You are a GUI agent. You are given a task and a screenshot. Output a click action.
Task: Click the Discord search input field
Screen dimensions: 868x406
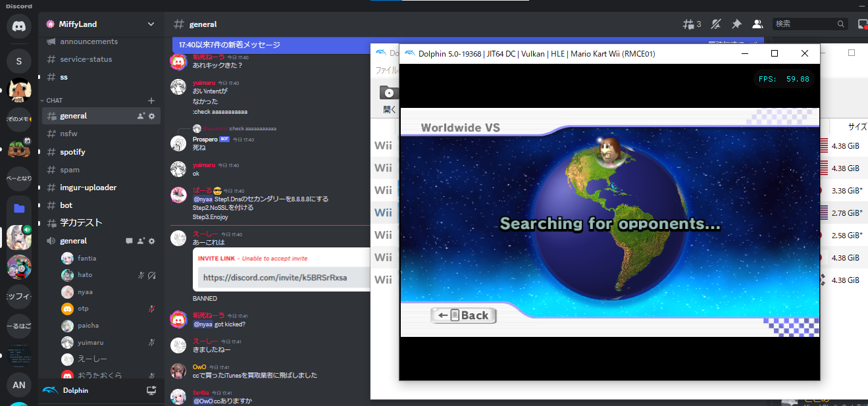pos(804,24)
